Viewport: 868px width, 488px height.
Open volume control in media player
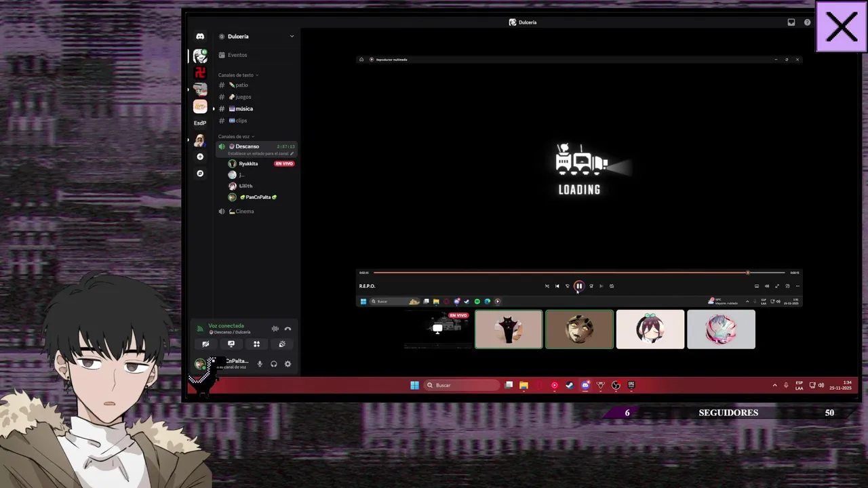click(767, 286)
